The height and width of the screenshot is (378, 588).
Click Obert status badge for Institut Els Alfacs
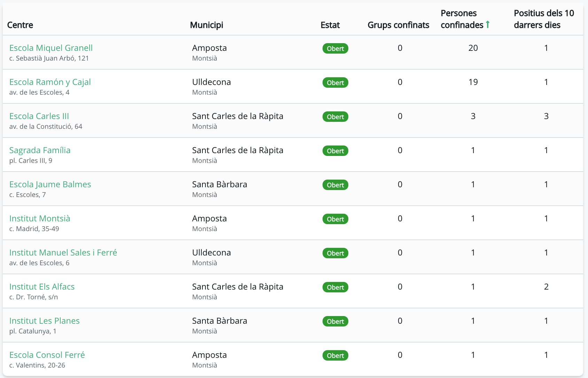pos(335,288)
